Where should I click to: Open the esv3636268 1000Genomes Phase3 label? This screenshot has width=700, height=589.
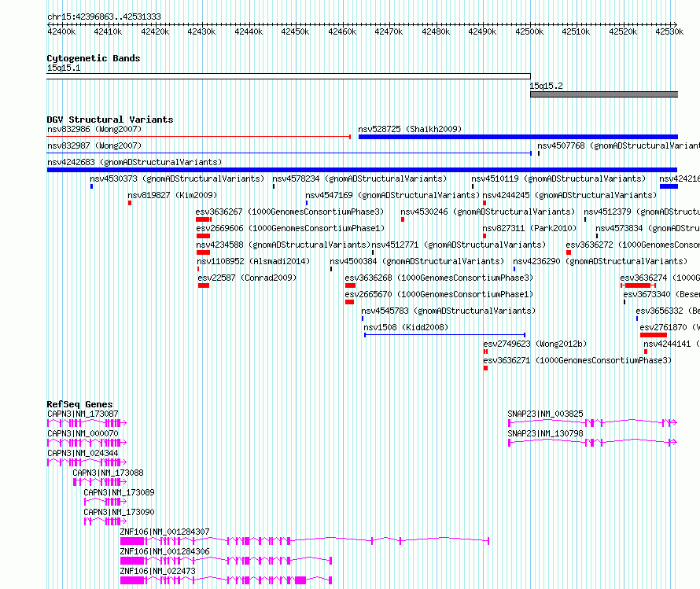pyautogui.click(x=439, y=278)
